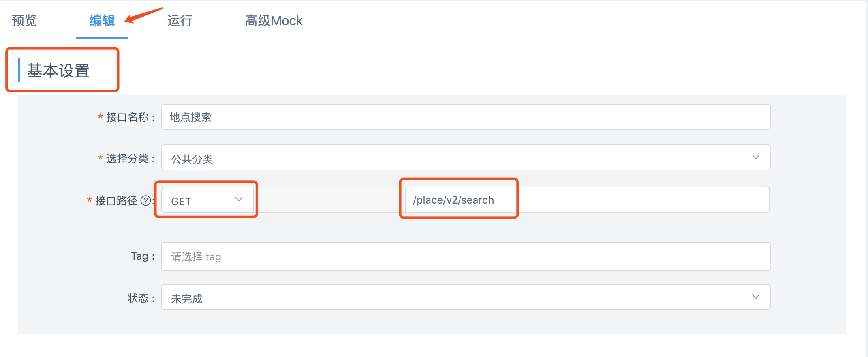Click the 接口名称 label
868x357 pixels.
[x=127, y=118]
